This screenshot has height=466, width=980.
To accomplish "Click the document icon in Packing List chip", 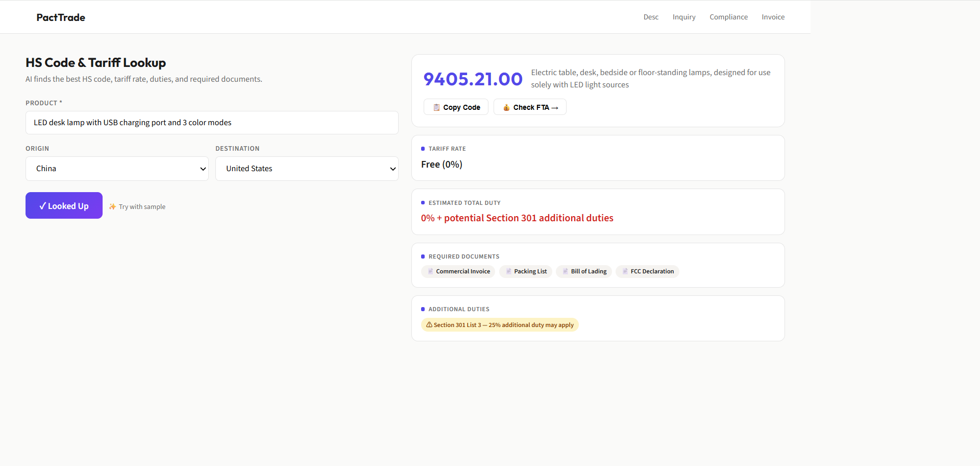I will (x=508, y=271).
